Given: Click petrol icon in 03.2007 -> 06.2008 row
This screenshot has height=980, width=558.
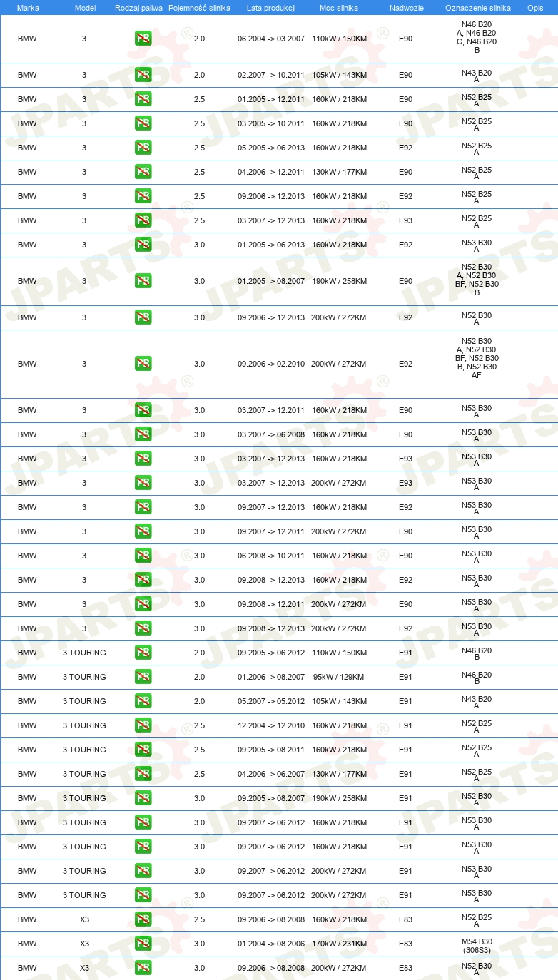Looking at the screenshot, I should point(143,434).
